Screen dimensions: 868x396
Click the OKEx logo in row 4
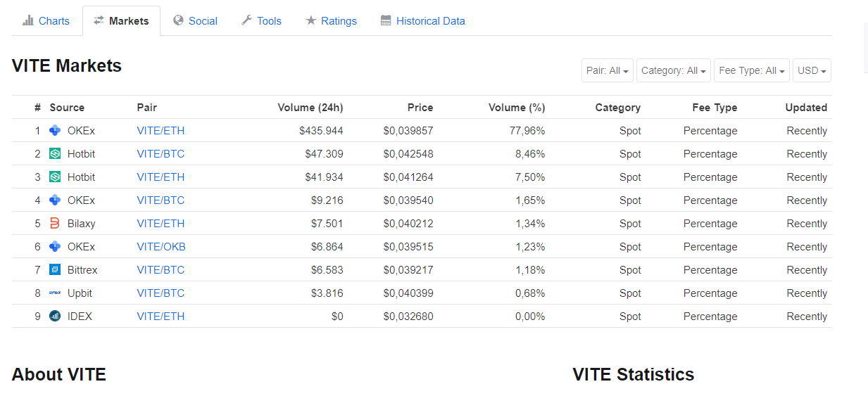click(55, 200)
